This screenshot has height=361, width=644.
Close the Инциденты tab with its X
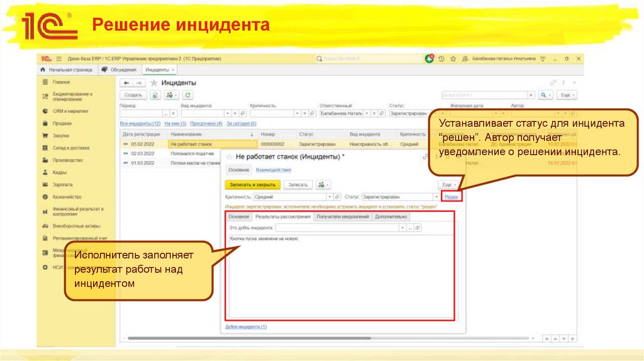pyautogui.click(x=174, y=70)
